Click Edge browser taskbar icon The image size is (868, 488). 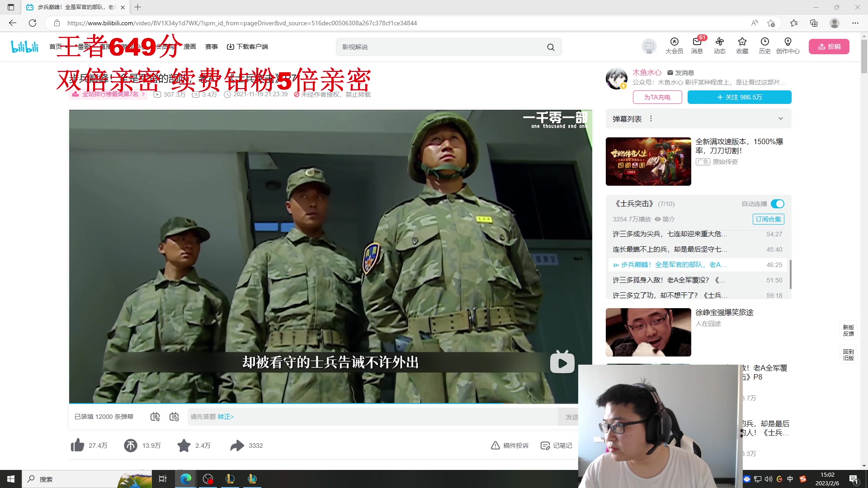pyautogui.click(x=185, y=479)
